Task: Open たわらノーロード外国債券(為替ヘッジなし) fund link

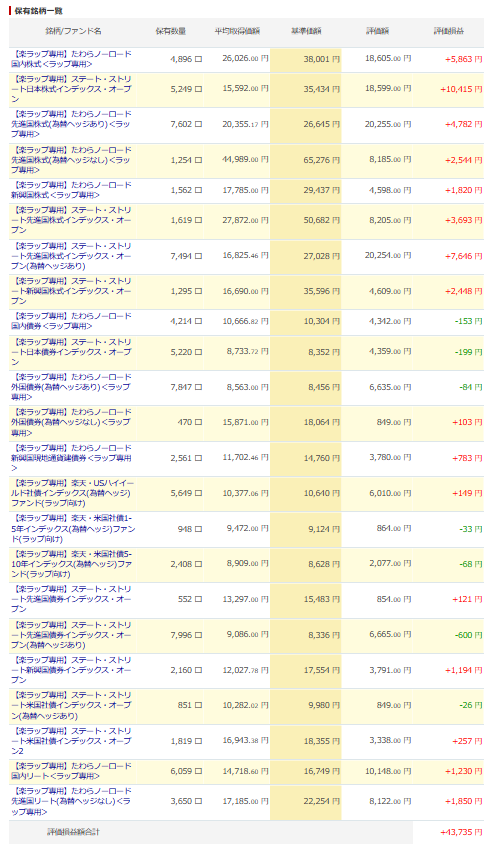Action: [x=72, y=423]
